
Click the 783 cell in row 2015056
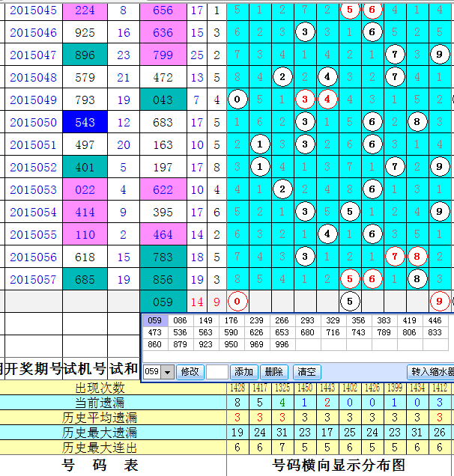[163, 257]
